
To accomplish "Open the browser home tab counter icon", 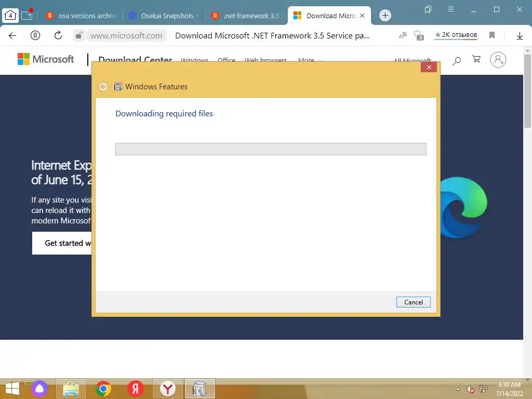I will coord(10,15).
